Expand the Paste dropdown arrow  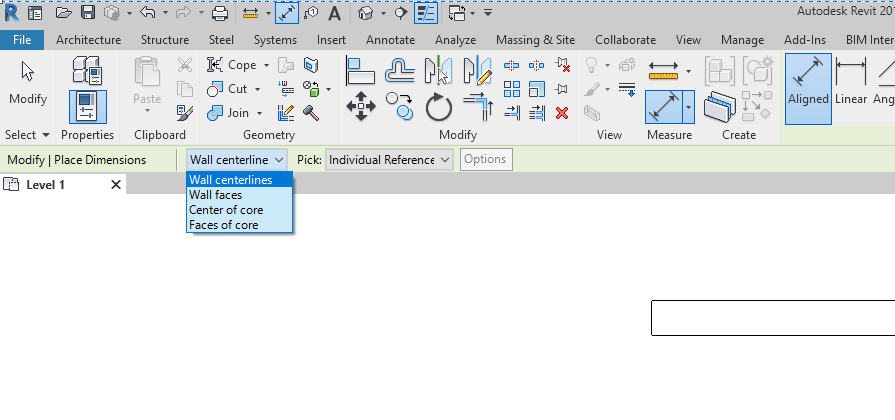tap(147, 111)
